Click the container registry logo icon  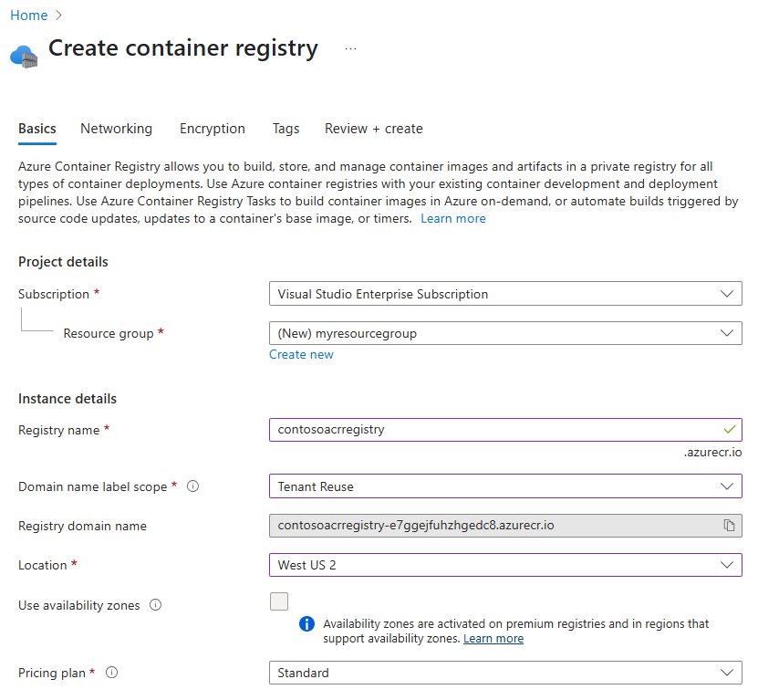coord(23,55)
